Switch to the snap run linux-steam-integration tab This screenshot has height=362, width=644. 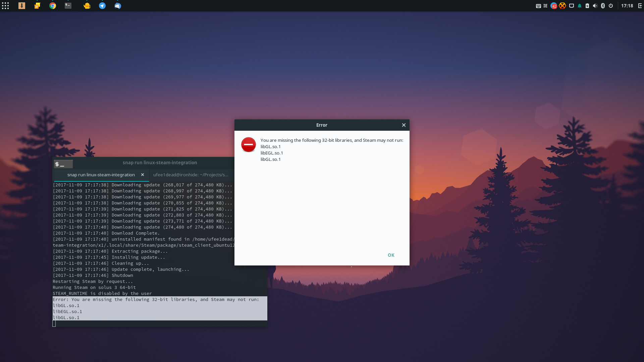101,175
